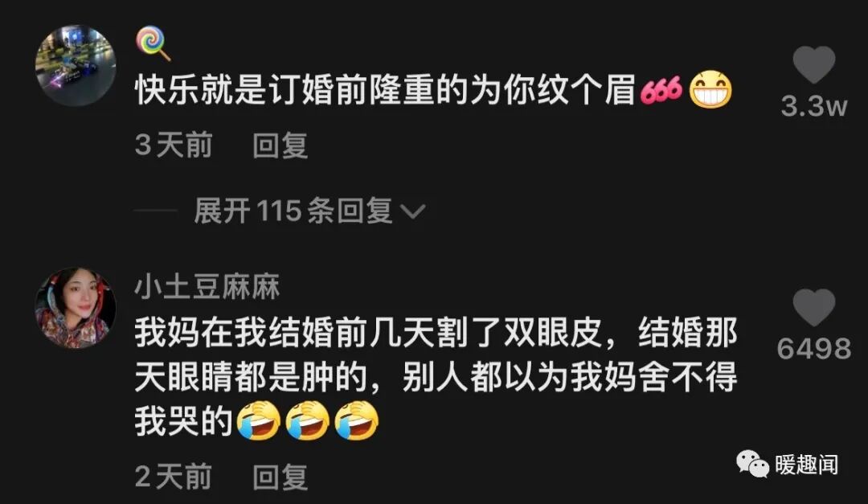
Task: Tap the 6498 like count
Action: (813, 348)
